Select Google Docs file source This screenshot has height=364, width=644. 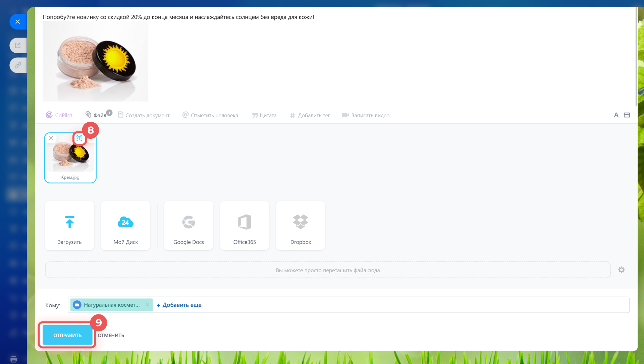(189, 226)
